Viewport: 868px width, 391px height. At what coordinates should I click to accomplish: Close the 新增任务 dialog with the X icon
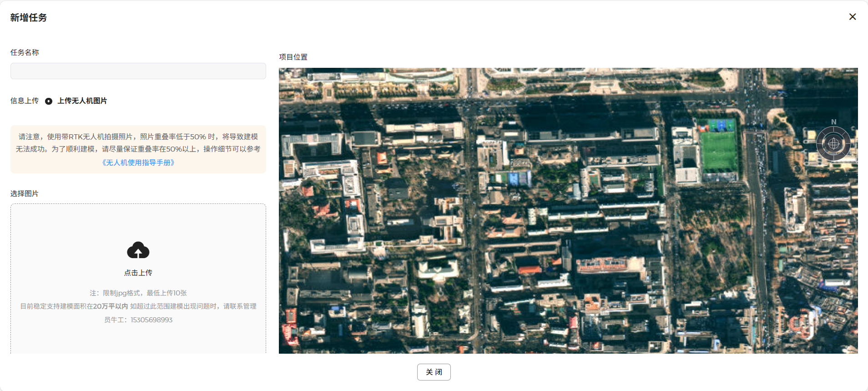[x=853, y=17]
